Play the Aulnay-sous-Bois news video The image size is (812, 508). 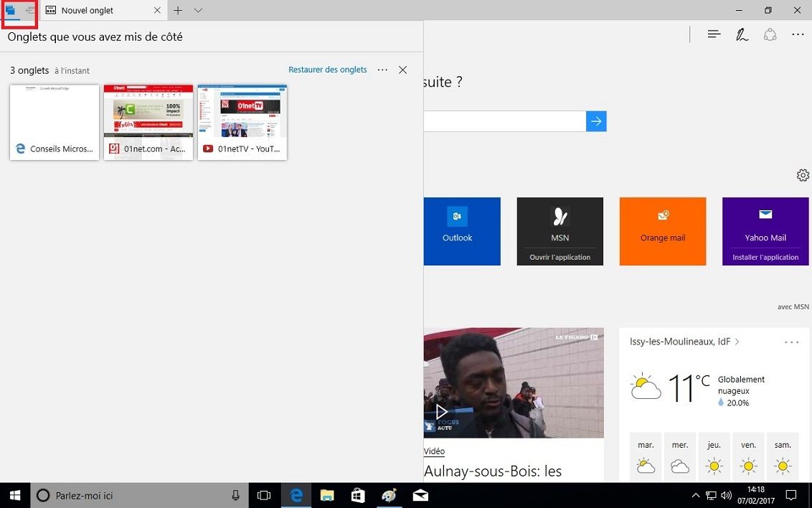441,411
